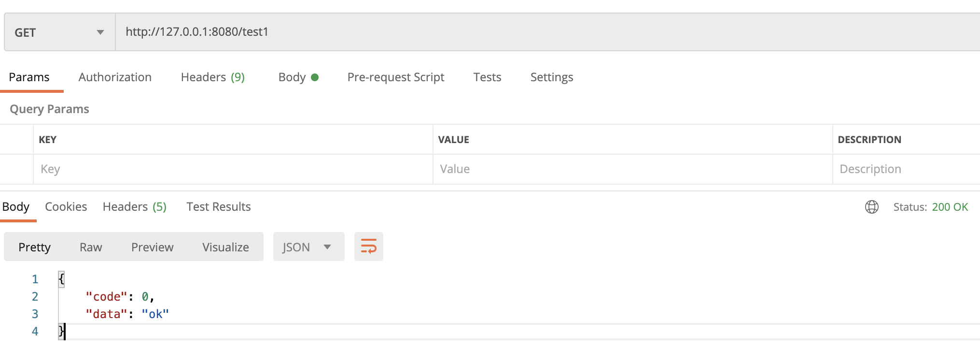Click the VALUE column header
The height and width of the screenshot is (349, 980).
[x=454, y=140]
